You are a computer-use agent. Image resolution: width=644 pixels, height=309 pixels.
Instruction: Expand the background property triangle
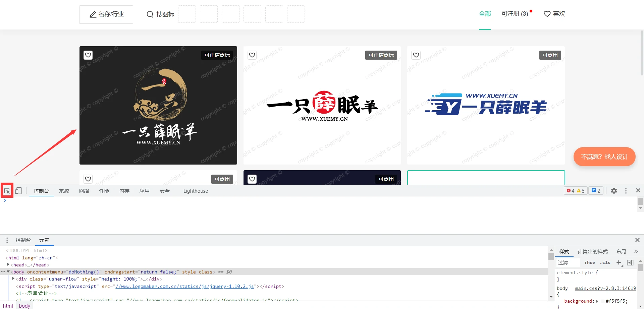597,301
